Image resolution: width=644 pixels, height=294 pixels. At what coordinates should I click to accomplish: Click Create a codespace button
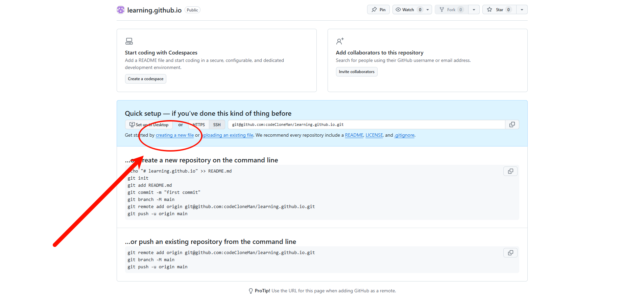145,79
